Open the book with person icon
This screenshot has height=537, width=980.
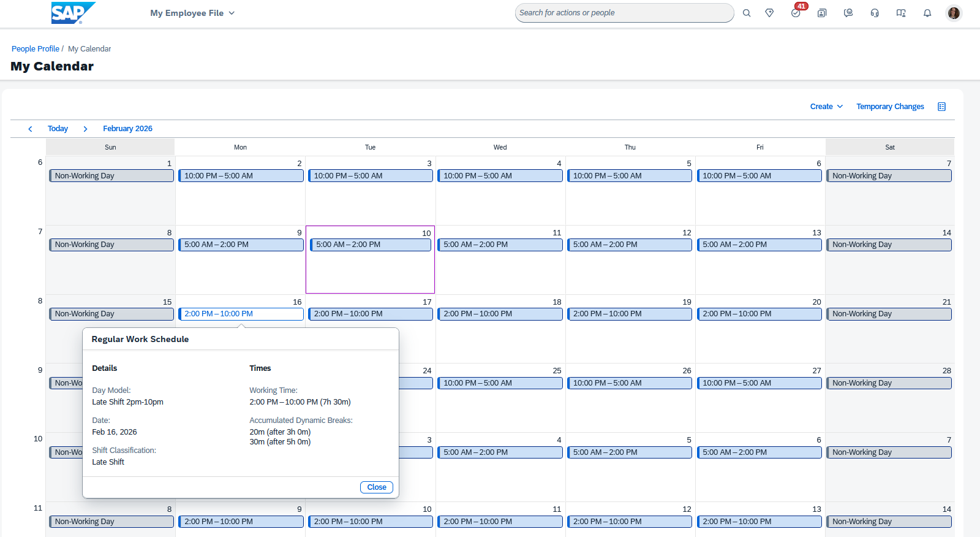(x=901, y=13)
